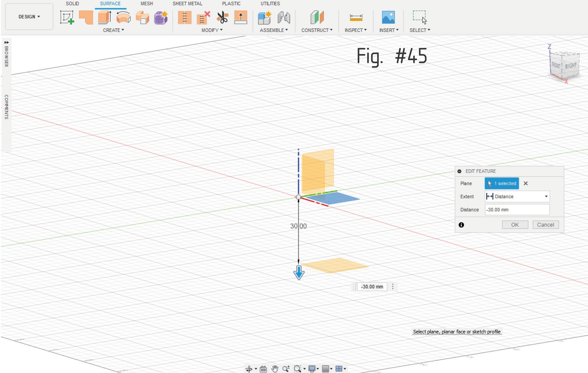Image resolution: width=588 pixels, height=373 pixels.
Task: Select the Patch surface tool
Action: coord(86,17)
